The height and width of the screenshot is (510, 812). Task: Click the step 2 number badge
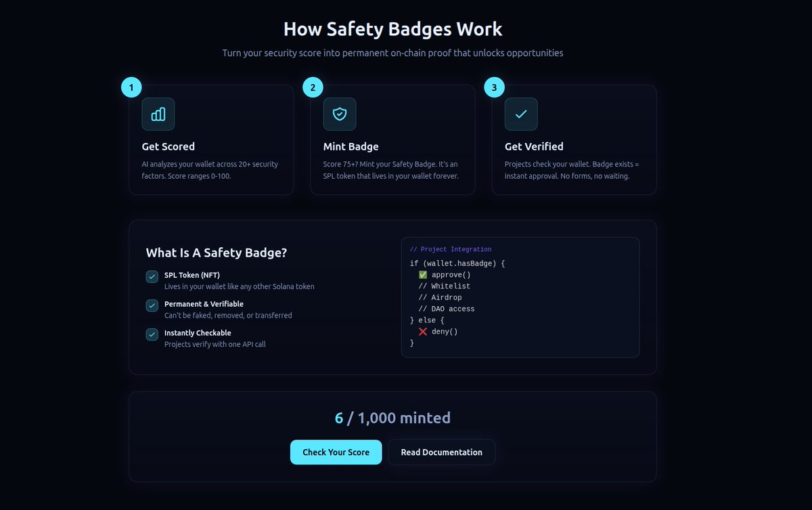point(313,87)
